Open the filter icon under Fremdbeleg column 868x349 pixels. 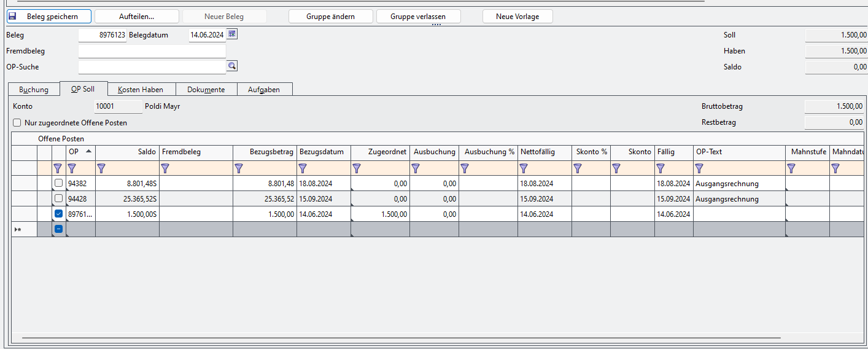coord(165,168)
